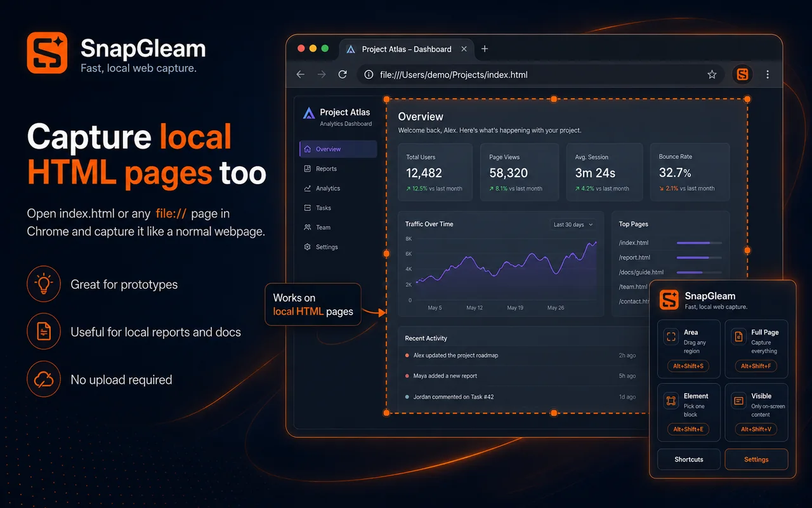The height and width of the screenshot is (508, 812).
Task: Close the Project Atlas – Dashboard tab
Action: coord(464,49)
